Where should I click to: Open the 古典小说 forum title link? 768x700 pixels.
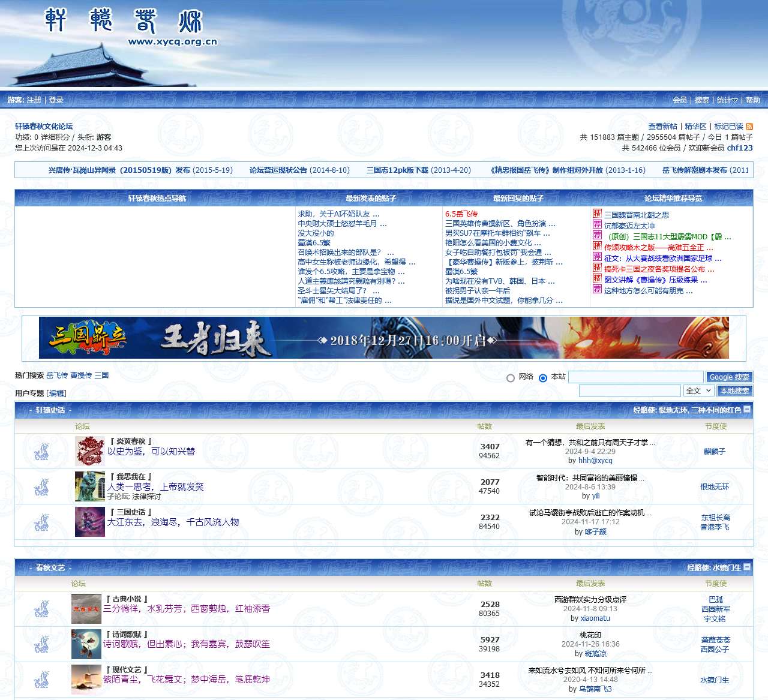(127, 599)
